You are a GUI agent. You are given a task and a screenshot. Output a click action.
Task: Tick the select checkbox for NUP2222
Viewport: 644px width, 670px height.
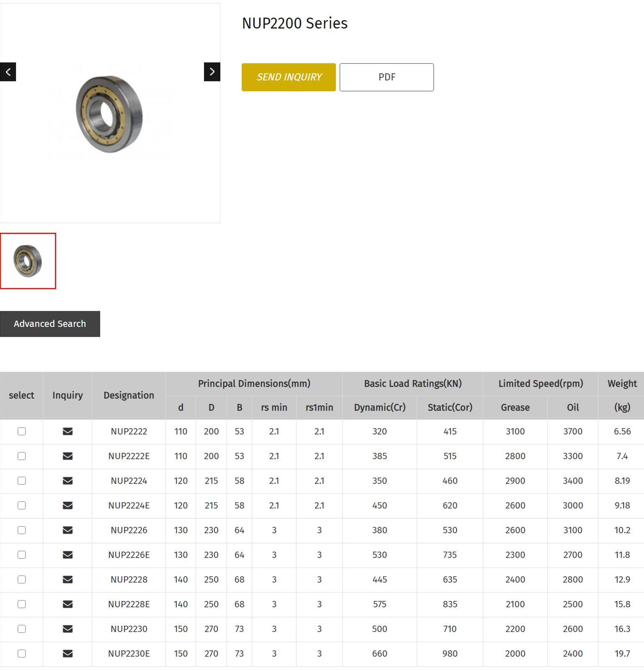pos(22,431)
